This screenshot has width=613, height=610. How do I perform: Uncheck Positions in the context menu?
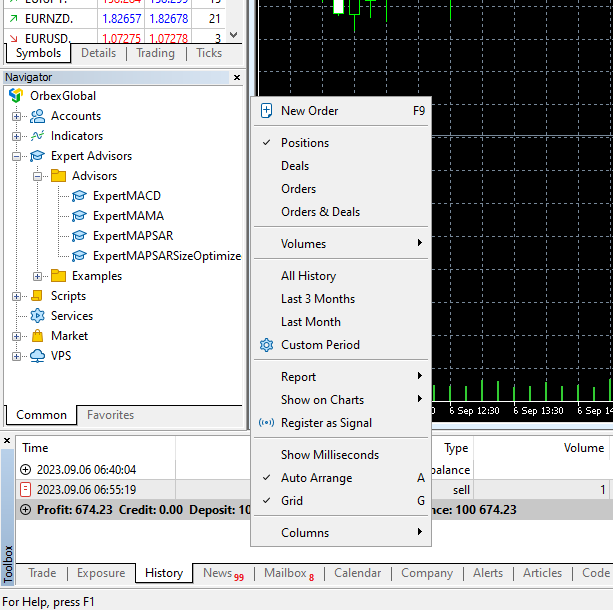click(x=341, y=143)
